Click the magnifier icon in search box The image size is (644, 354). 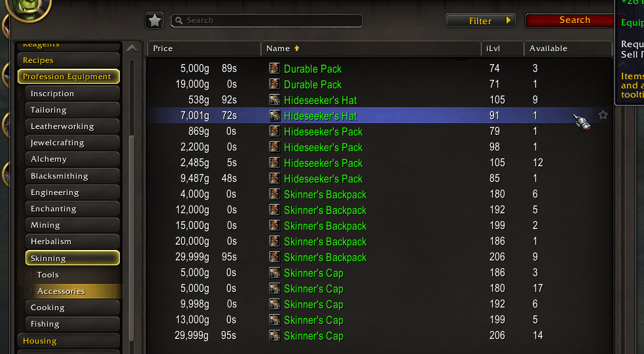pos(179,20)
